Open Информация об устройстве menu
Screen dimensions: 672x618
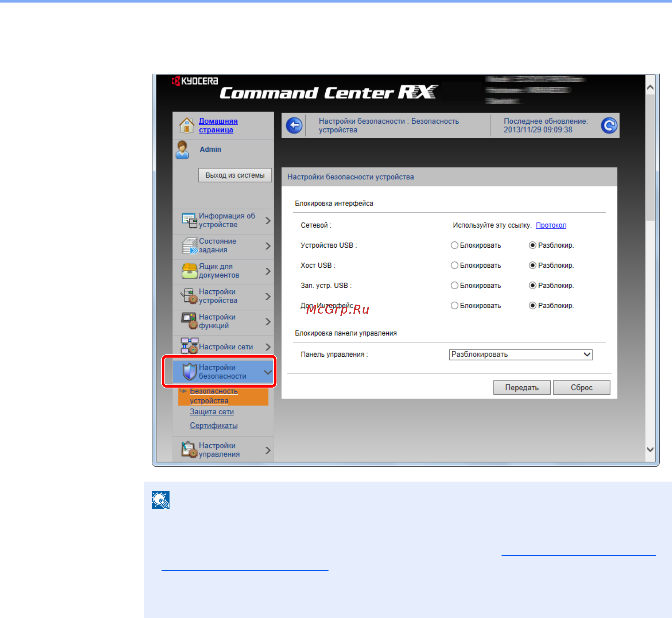[223, 221]
